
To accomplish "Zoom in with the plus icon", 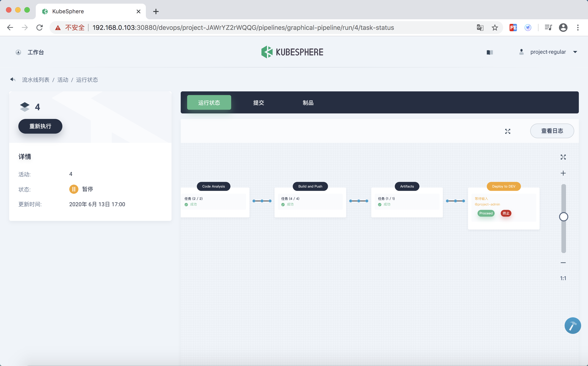I will coord(563,173).
